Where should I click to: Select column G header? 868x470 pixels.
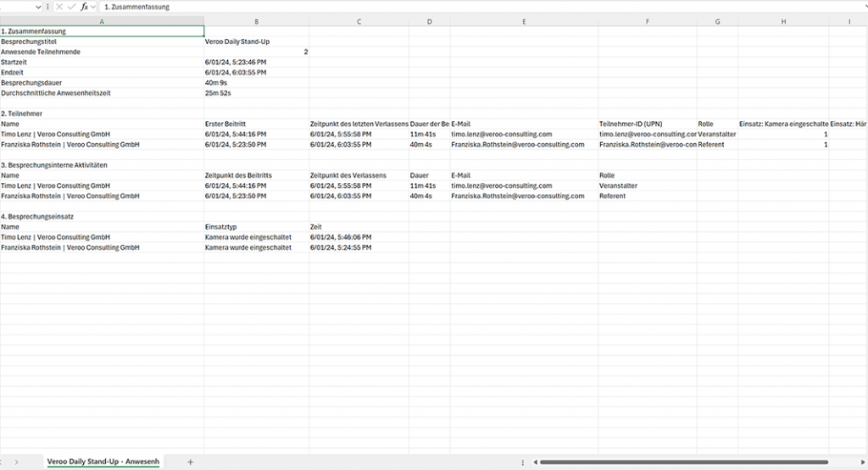click(717, 21)
